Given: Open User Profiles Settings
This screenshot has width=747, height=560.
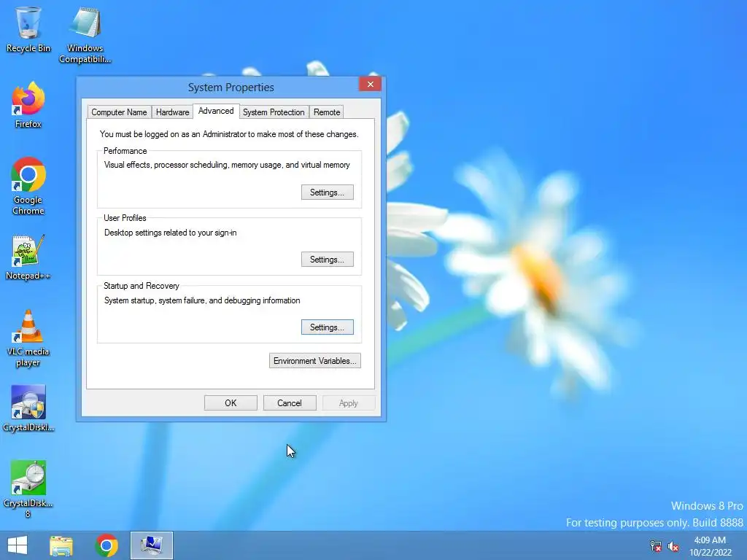Looking at the screenshot, I should [328, 260].
